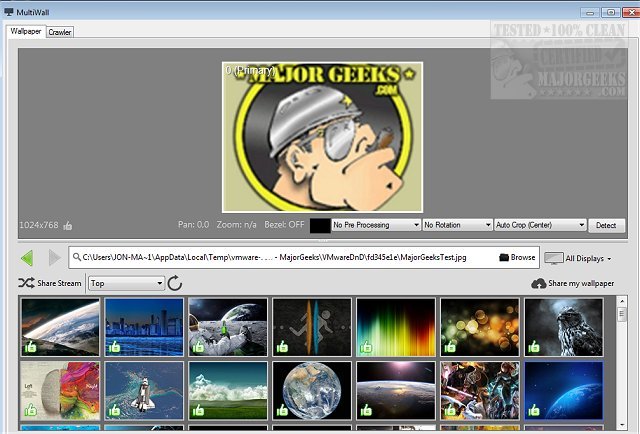Click the All Displays monitor icon

pyautogui.click(x=553, y=258)
